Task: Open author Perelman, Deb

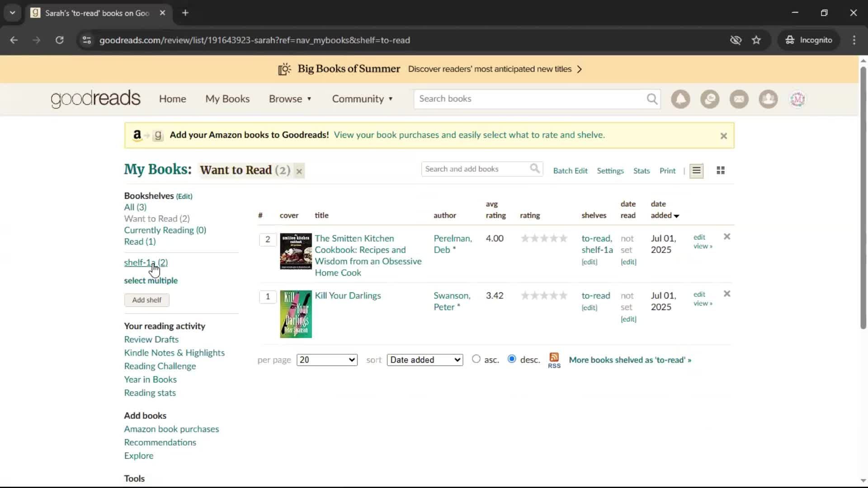Action: 453,244
